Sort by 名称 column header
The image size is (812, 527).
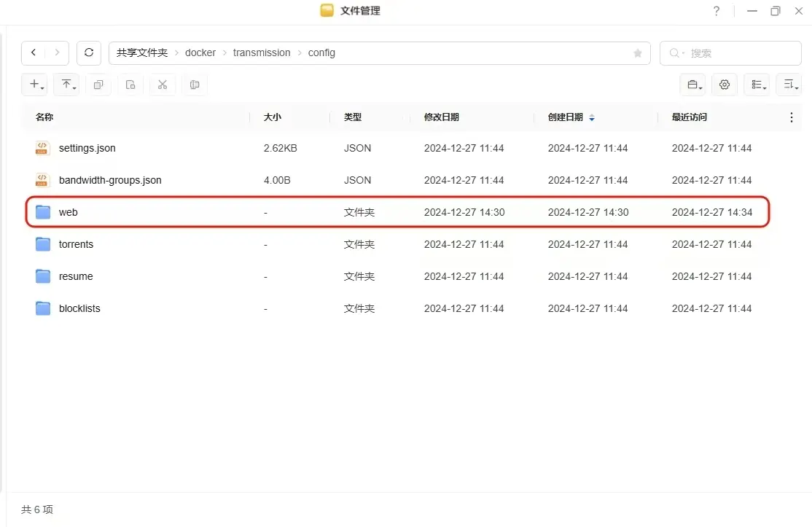click(x=44, y=117)
